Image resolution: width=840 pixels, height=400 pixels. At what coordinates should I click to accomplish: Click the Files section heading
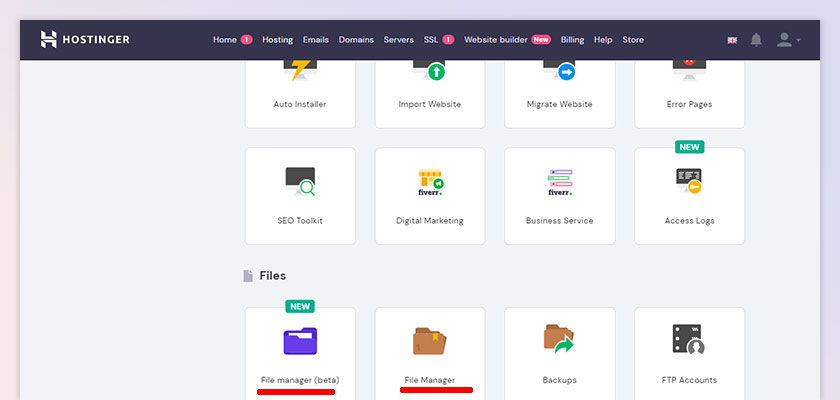(x=273, y=276)
